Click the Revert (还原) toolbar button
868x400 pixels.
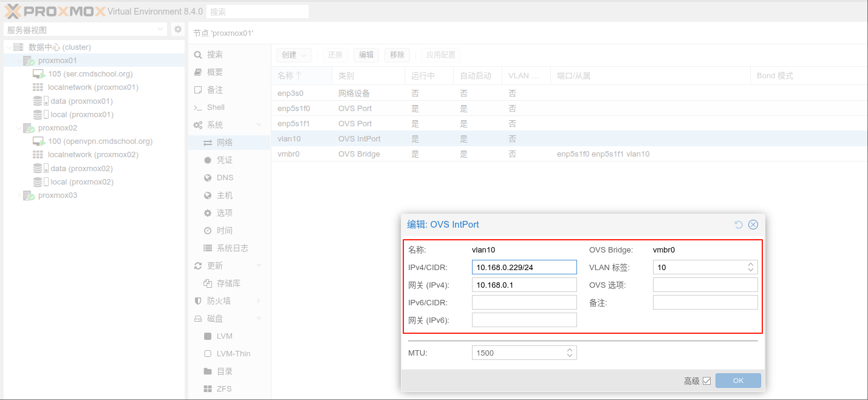point(335,55)
